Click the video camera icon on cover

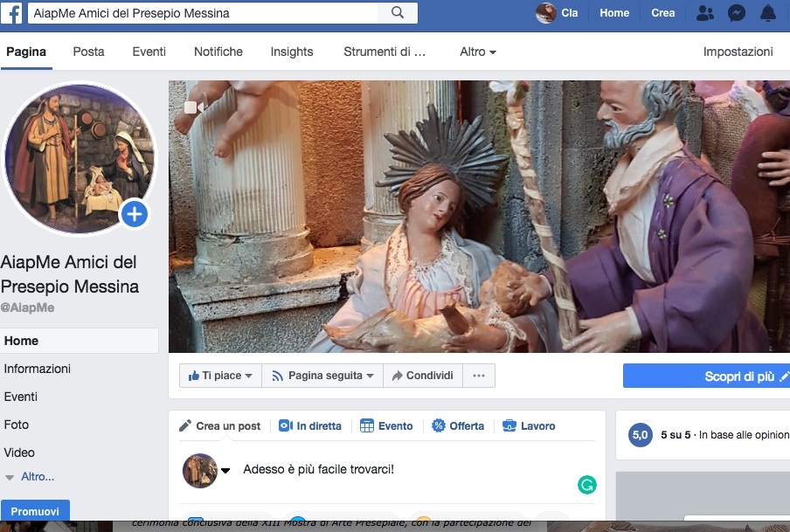(x=194, y=107)
